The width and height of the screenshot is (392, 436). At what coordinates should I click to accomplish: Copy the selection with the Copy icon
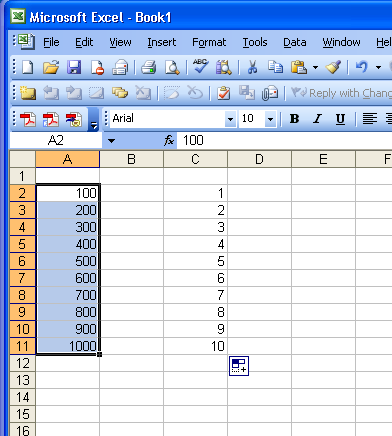tap(275, 68)
